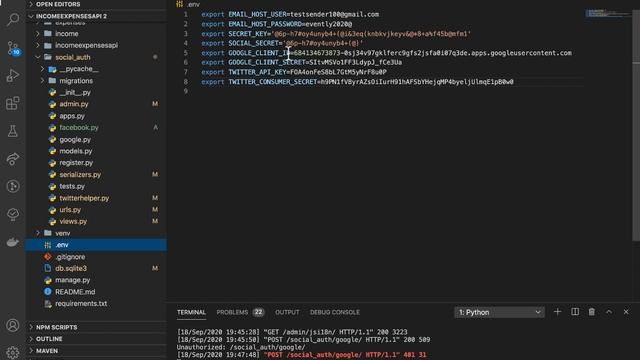Split the terminal panel
This screenshot has height=360, width=640.
pos(575,312)
